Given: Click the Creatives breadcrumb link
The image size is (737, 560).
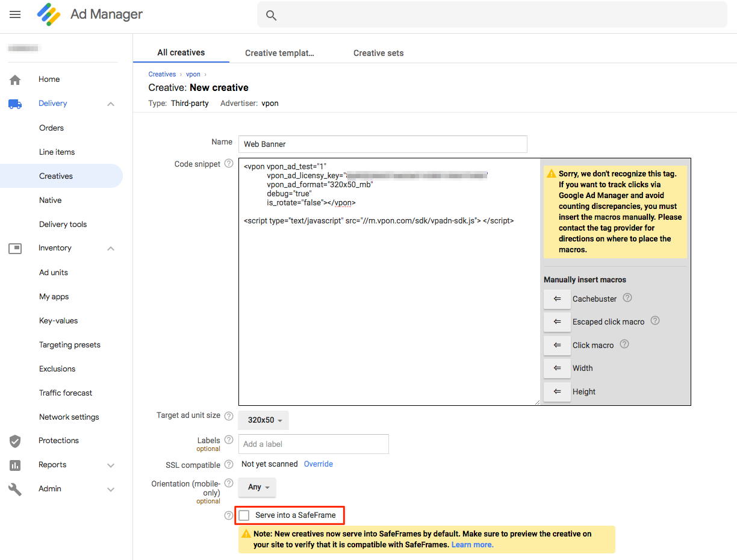Looking at the screenshot, I should 162,74.
